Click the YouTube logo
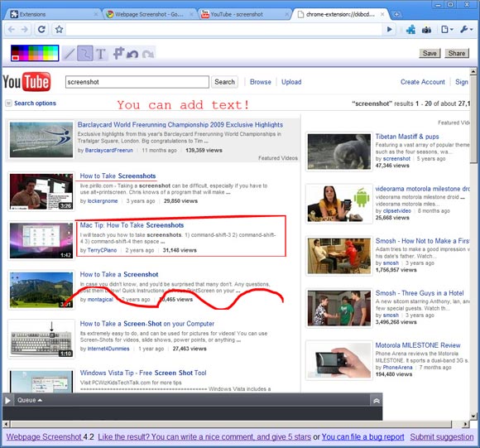This screenshot has width=480, height=448. pos(26,82)
